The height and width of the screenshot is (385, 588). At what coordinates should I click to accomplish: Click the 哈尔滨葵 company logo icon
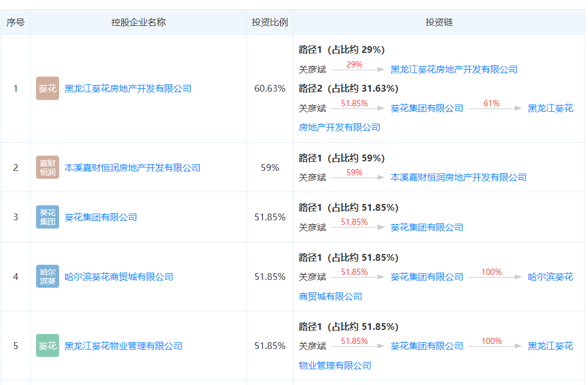[47, 277]
